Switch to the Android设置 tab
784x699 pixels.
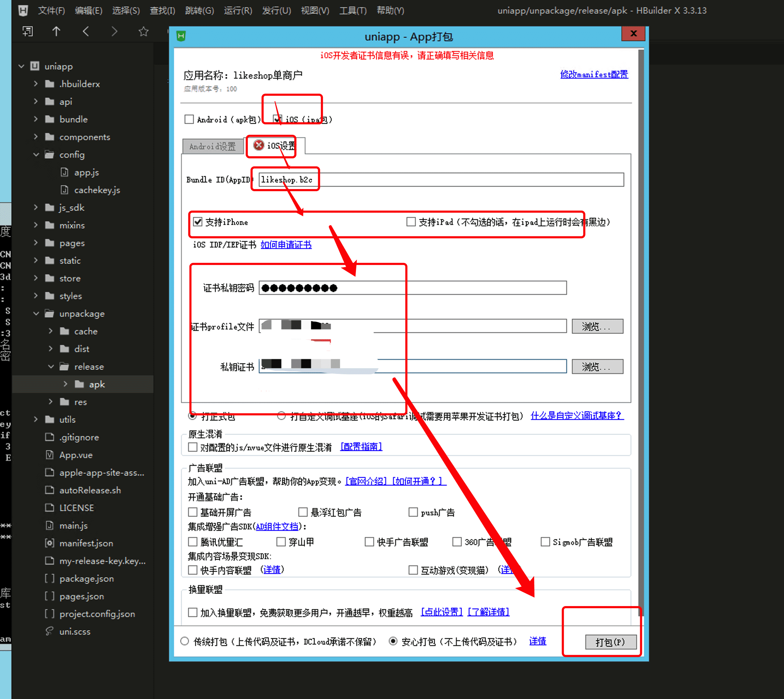tap(213, 146)
